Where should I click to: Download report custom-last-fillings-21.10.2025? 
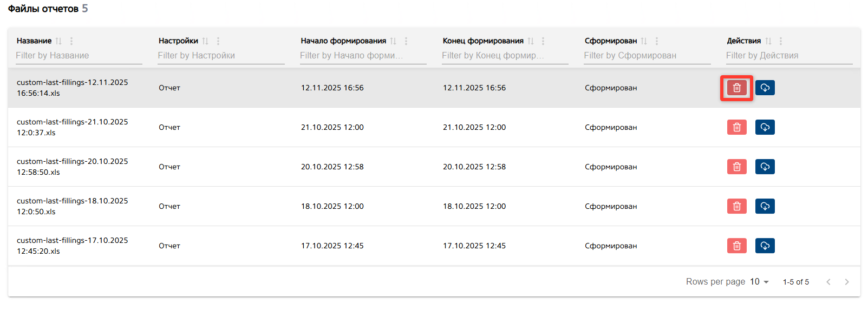765,127
